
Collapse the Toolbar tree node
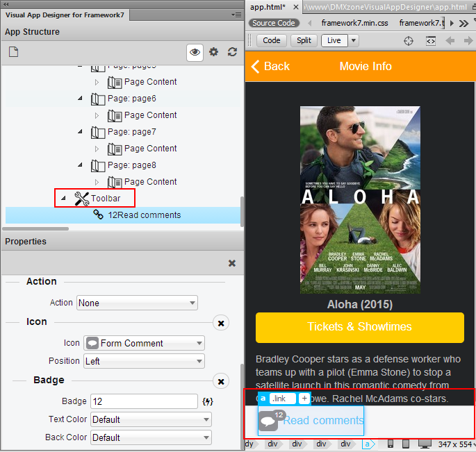pyautogui.click(x=63, y=199)
